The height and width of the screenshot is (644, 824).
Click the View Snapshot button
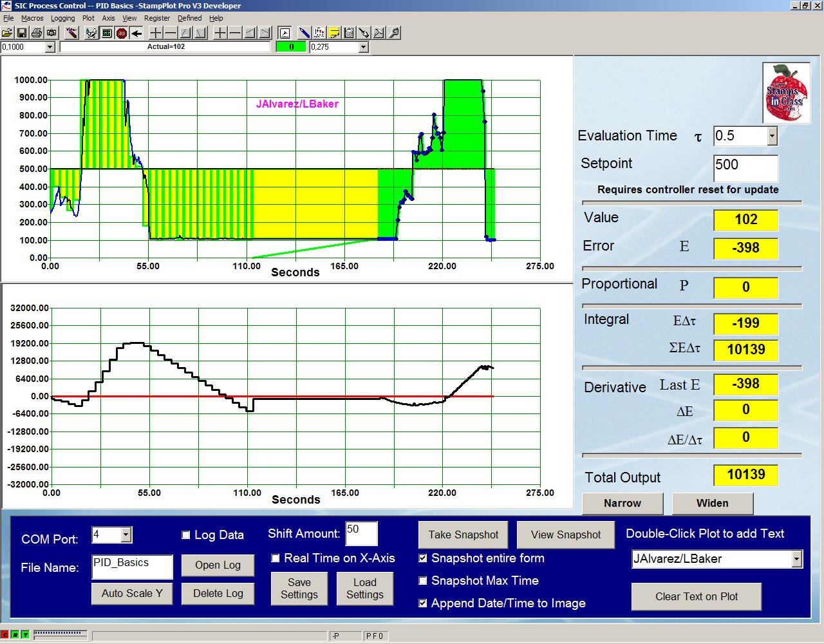coord(566,535)
